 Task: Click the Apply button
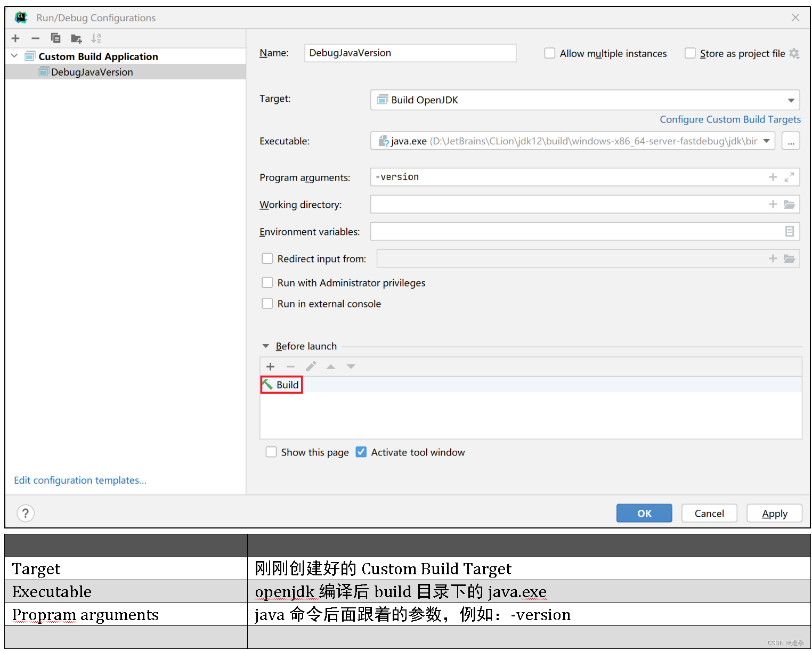(774, 513)
